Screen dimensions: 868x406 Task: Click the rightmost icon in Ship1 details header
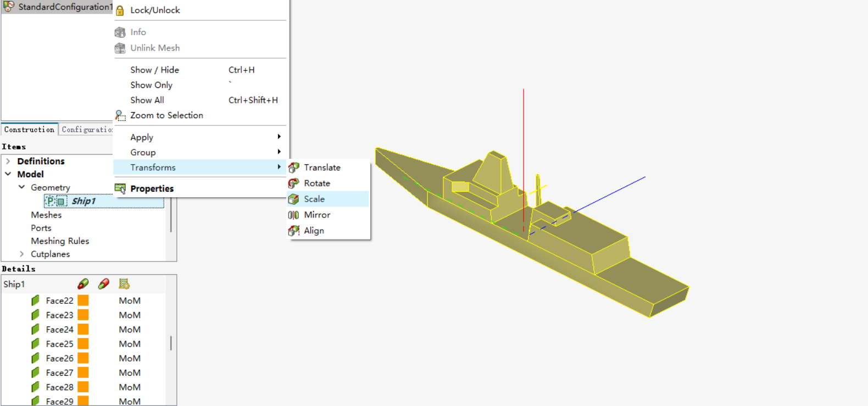[x=124, y=283]
